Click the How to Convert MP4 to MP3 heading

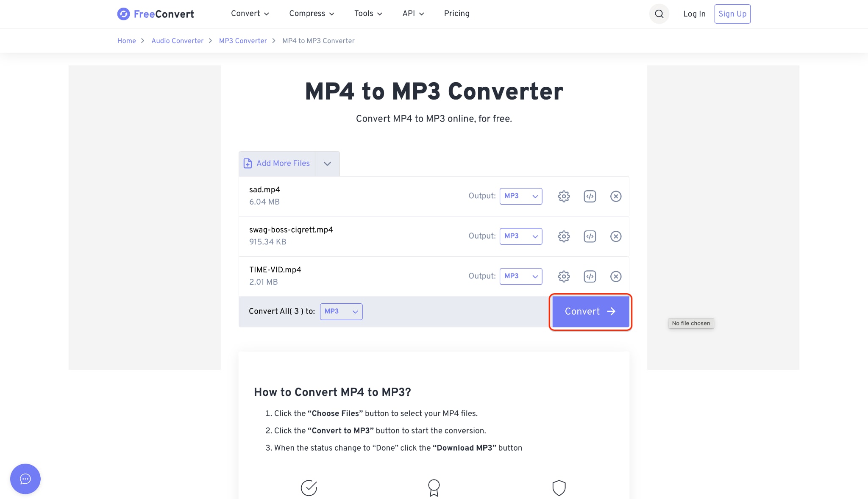point(332,392)
